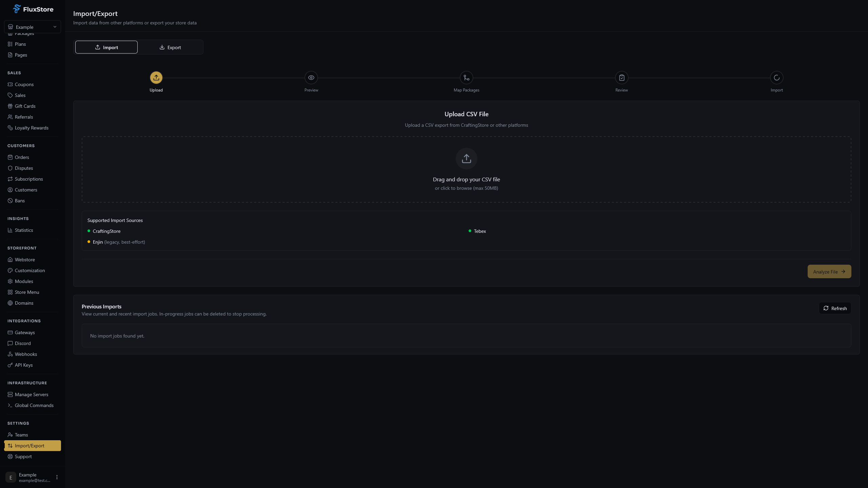Click the CSV drag and drop zone

(x=467, y=169)
